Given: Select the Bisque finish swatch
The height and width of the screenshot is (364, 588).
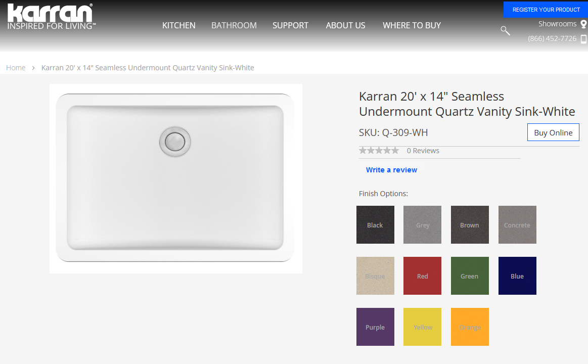Looking at the screenshot, I should click(x=375, y=276).
